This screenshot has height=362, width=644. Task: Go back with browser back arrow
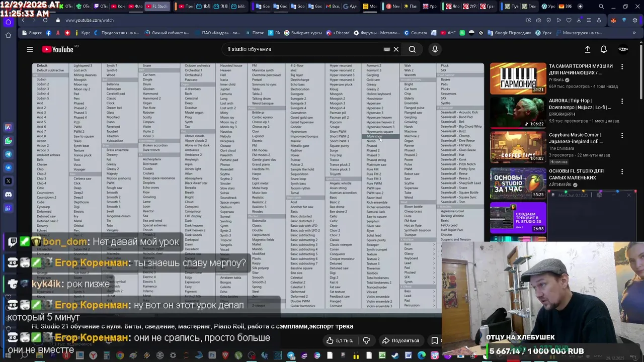(x=23, y=20)
